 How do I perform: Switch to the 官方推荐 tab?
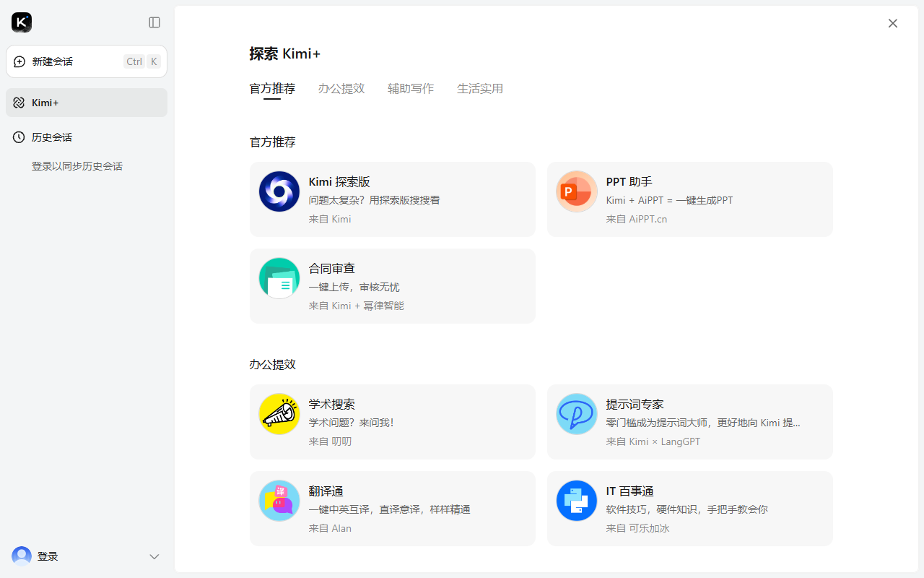click(272, 89)
